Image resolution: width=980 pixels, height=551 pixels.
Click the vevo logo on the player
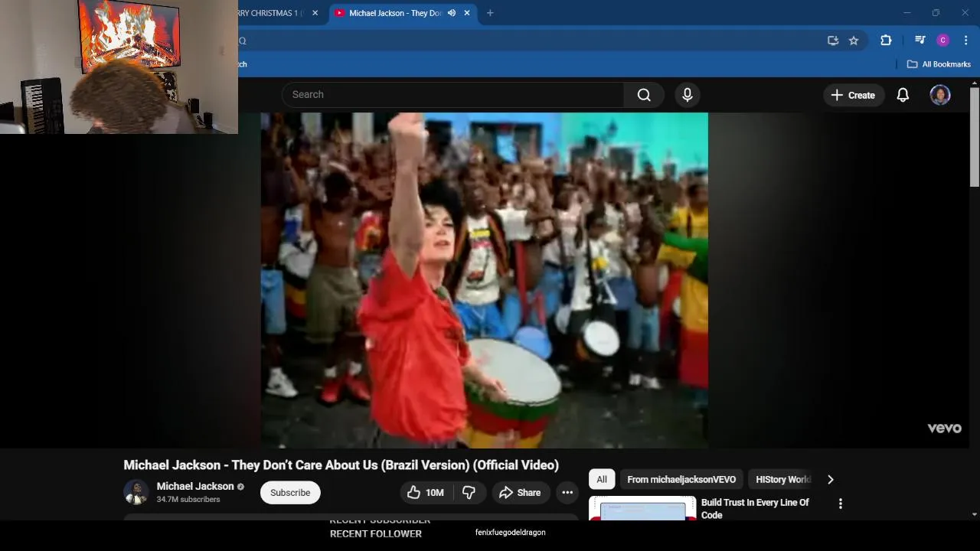coord(944,429)
